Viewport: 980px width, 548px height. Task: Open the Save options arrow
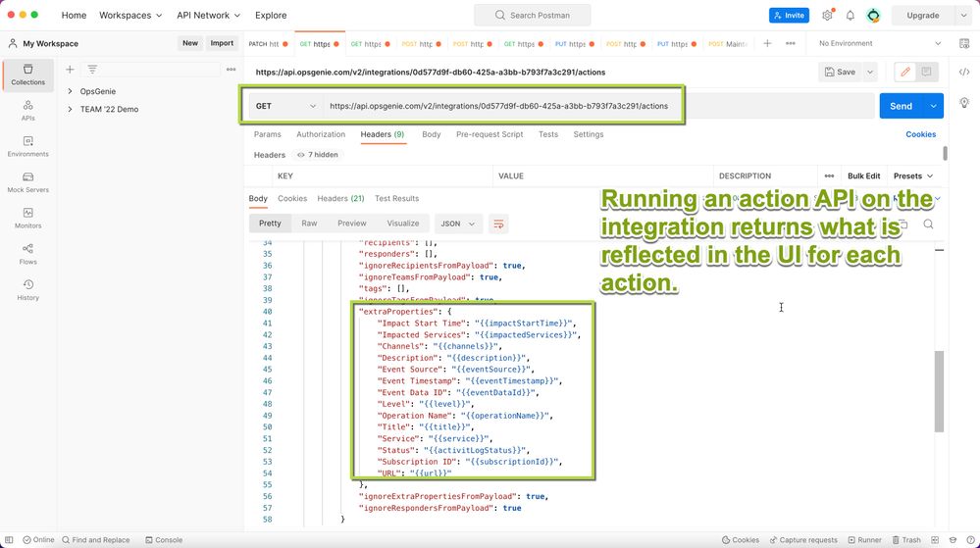[x=870, y=72]
